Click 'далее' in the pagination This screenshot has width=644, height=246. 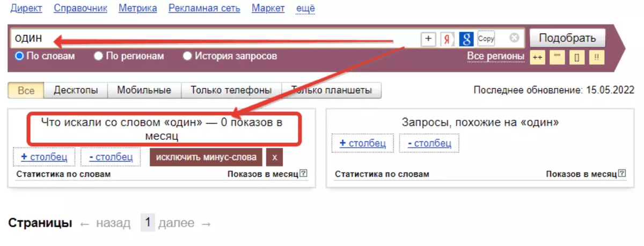pos(176,223)
